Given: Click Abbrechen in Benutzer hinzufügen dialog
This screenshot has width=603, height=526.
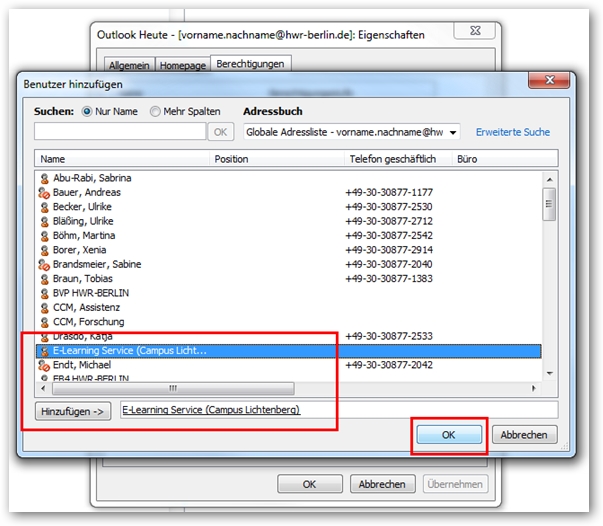Looking at the screenshot, I should 524,435.
